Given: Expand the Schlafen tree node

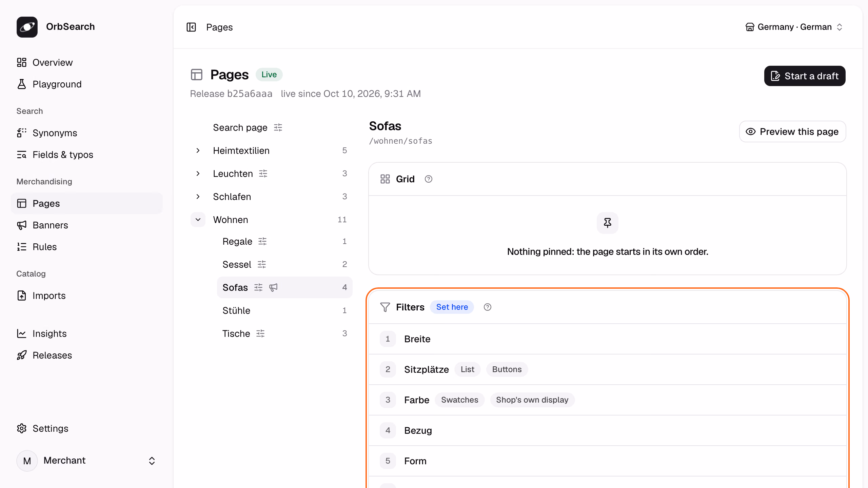Looking at the screenshot, I should [x=198, y=197].
